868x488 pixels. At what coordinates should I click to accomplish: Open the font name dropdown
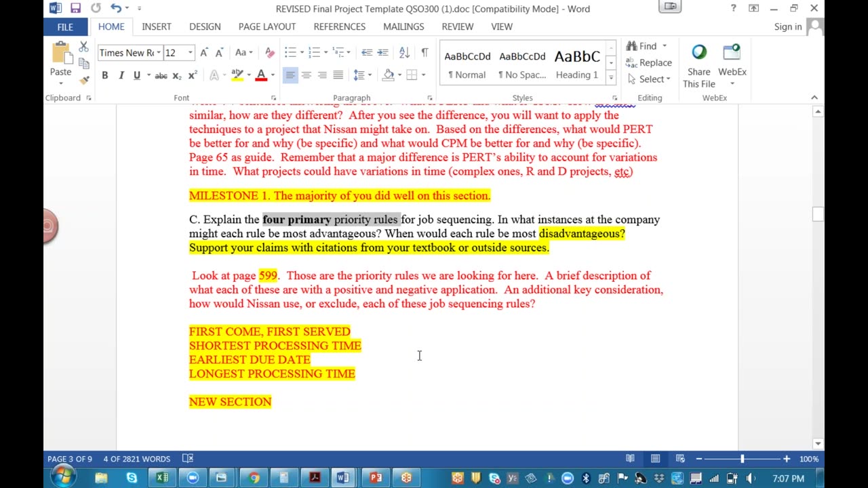[x=159, y=53]
